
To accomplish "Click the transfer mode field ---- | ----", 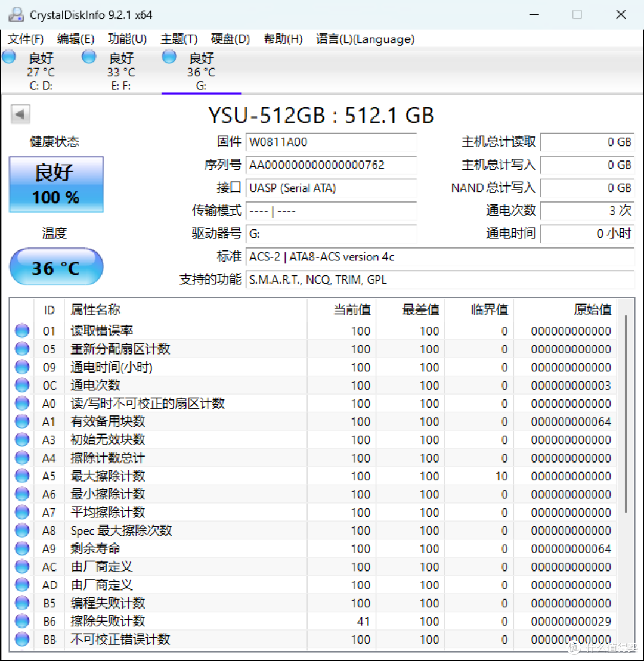I will point(331,211).
